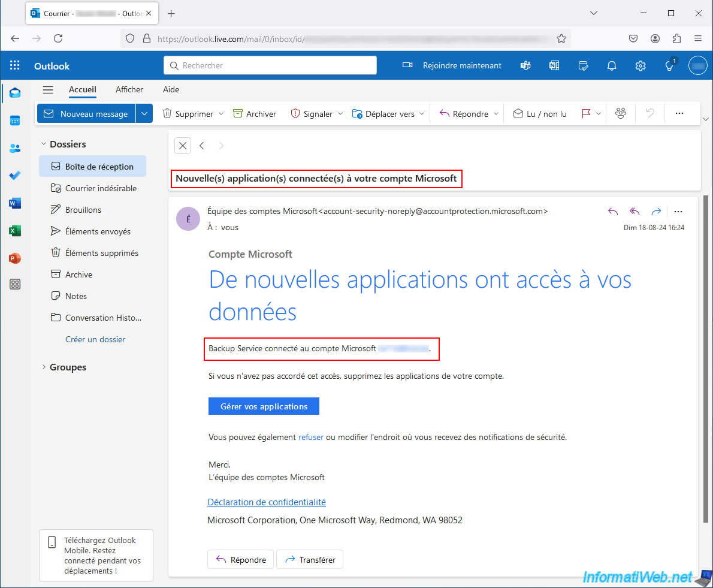
Task: Click the Copilot/apps flower icon in toolbar
Action: tap(621, 113)
